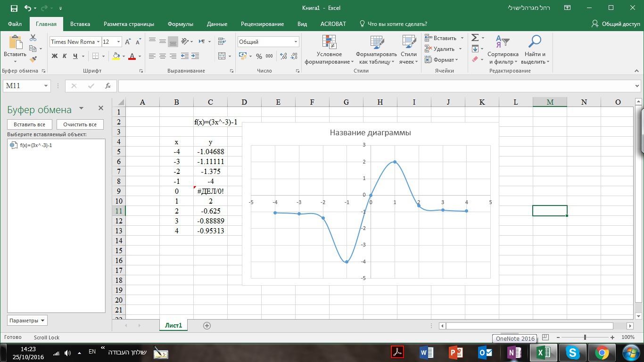Open Google Chrome from the taskbar
The width and height of the screenshot is (644, 362).
[x=602, y=353]
